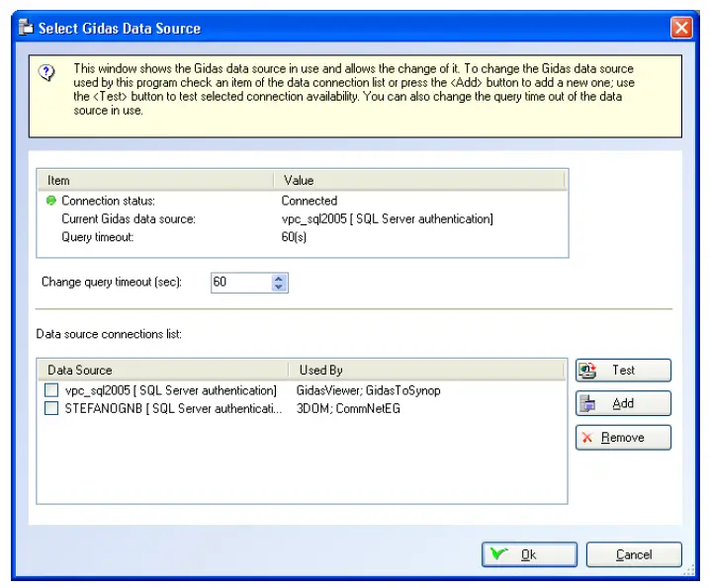Test the selected connection
The height and width of the screenshot is (588, 709).
[623, 371]
